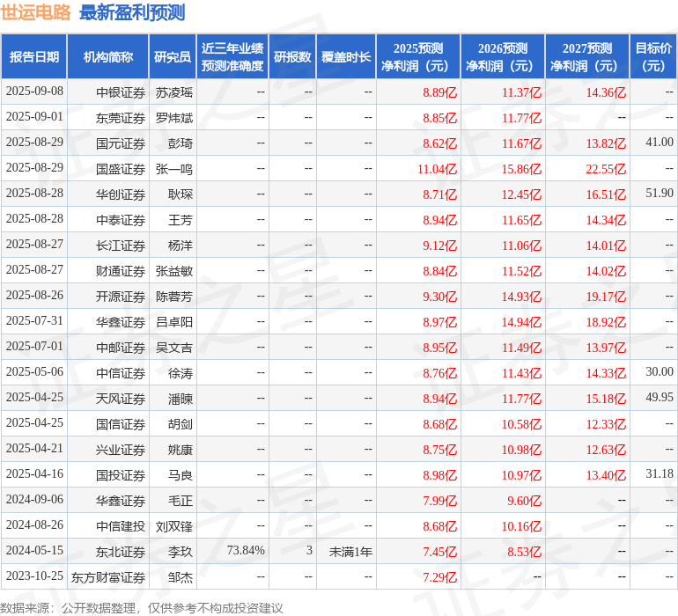Select the 2026预测净利润 column header
The image size is (678, 616).
(x=503, y=56)
